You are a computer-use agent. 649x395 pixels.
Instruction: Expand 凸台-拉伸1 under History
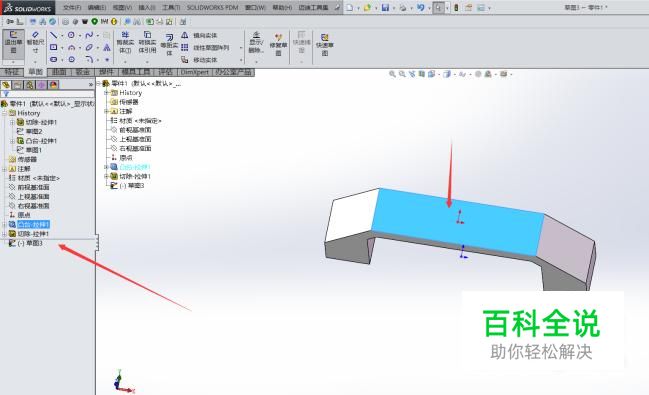(x=12, y=141)
